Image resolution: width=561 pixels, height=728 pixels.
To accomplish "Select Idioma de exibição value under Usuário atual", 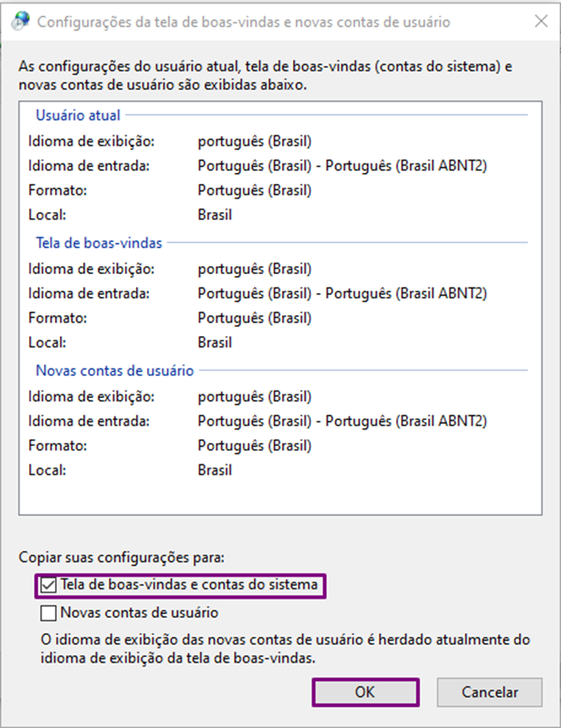I will click(255, 141).
